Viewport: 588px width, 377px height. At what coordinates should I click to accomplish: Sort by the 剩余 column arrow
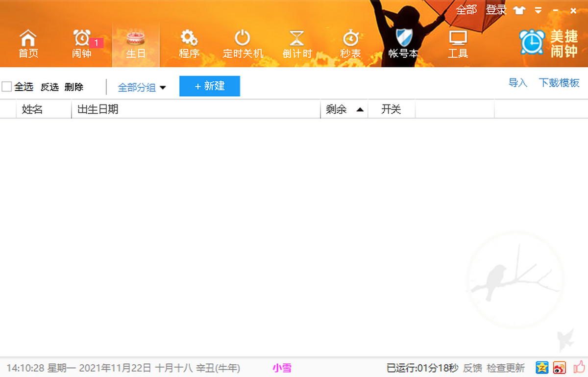(360, 110)
